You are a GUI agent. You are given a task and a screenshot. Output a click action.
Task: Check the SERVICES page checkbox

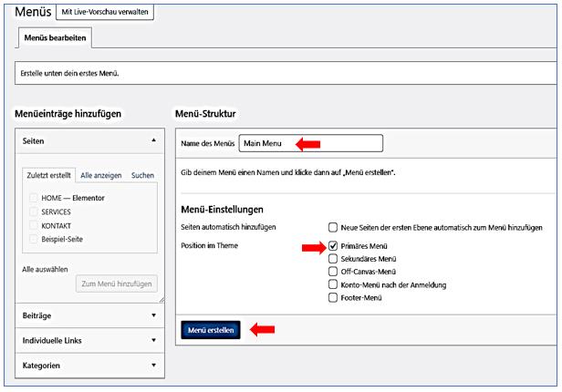point(35,211)
